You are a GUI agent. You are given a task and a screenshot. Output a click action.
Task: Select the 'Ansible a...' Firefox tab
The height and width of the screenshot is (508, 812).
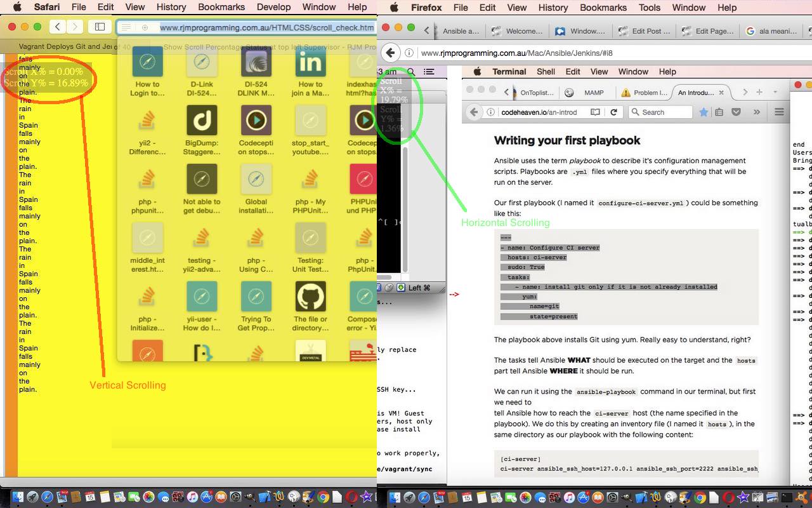[460, 30]
